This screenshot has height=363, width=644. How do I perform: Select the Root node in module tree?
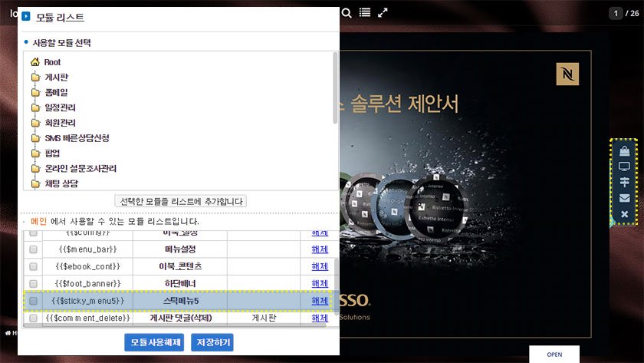[x=52, y=62]
